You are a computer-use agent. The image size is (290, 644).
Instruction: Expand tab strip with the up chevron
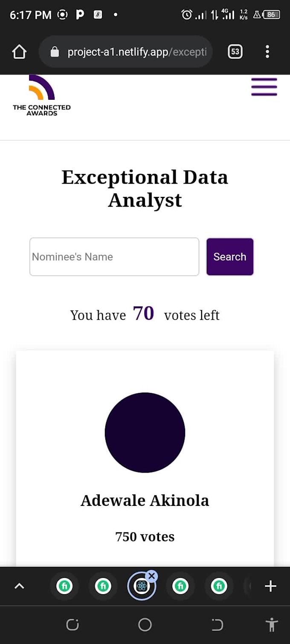point(19,586)
